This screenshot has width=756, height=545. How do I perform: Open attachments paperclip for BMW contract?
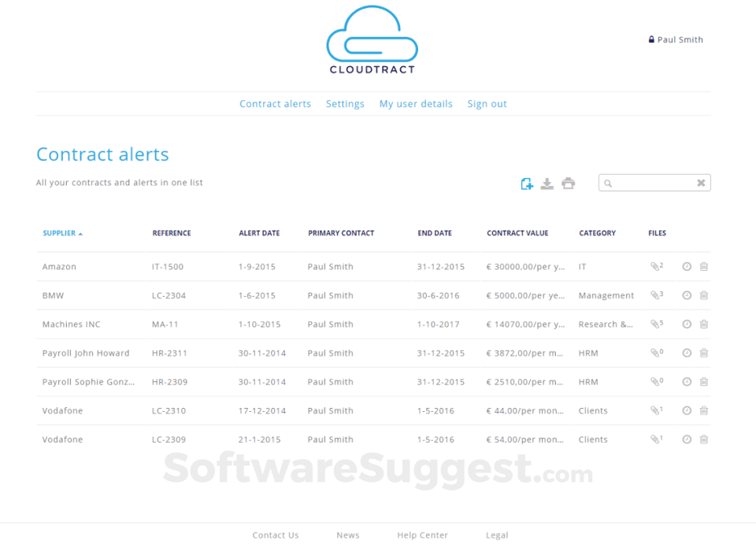coord(655,295)
